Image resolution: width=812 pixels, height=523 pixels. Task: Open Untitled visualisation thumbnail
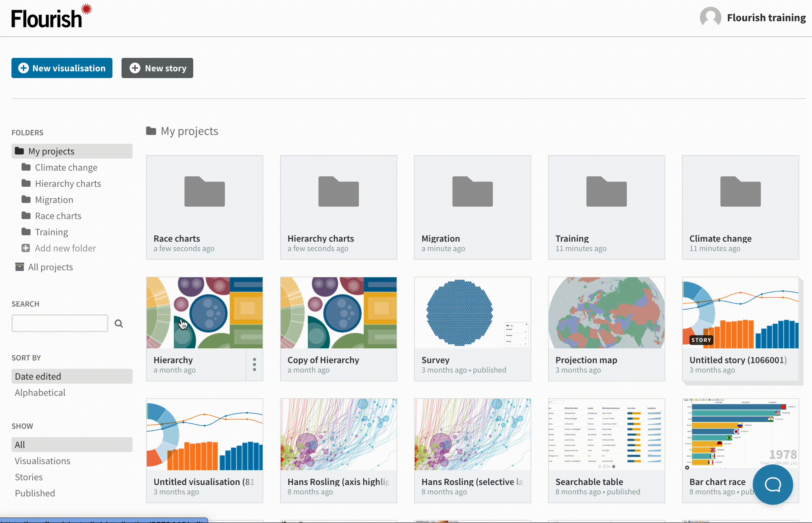point(204,435)
